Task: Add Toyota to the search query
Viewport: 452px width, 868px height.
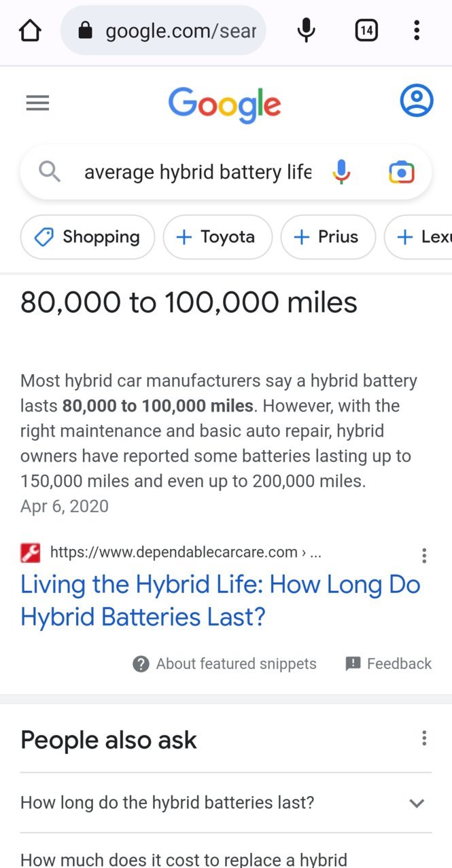Action: click(218, 237)
